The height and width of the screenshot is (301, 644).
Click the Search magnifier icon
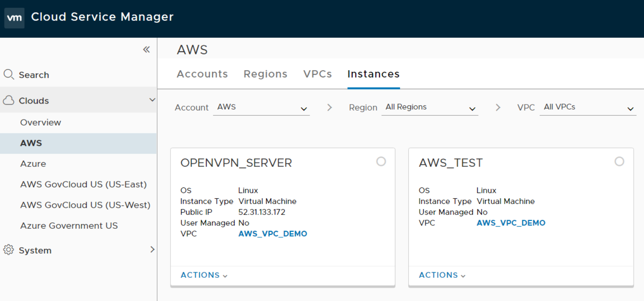click(x=9, y=74)
